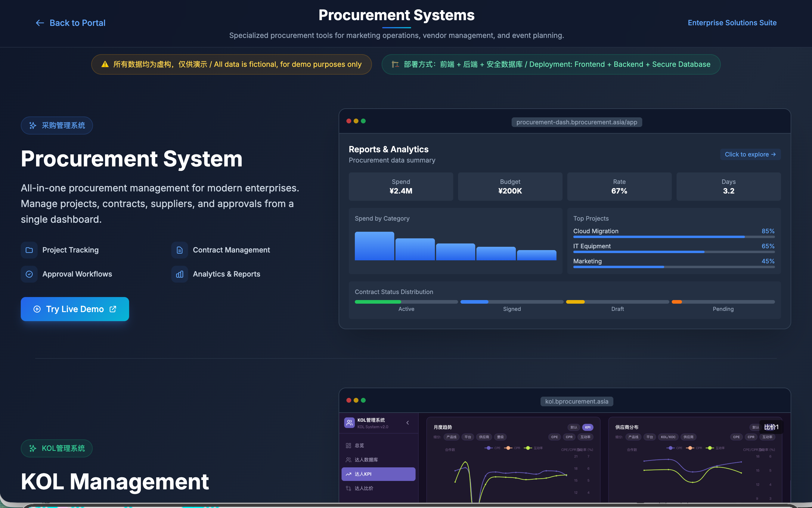Click the Days 3.2 stat card
This screenshot has height=508, width=812.
coord(728,187)
